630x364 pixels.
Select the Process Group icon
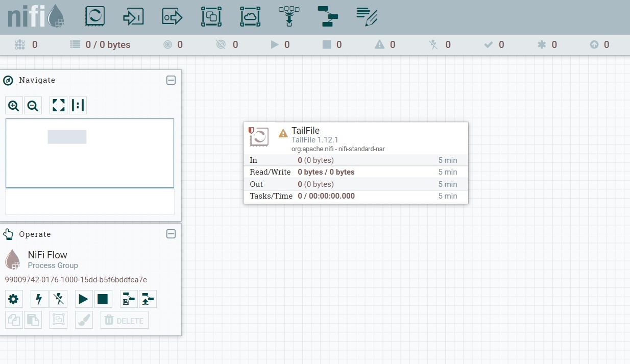[211, 16]
